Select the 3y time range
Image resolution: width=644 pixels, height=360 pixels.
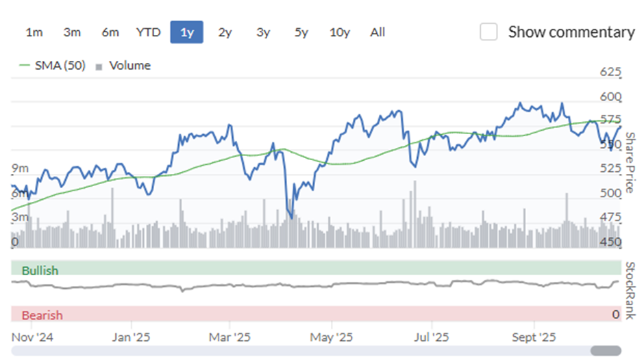263,32
